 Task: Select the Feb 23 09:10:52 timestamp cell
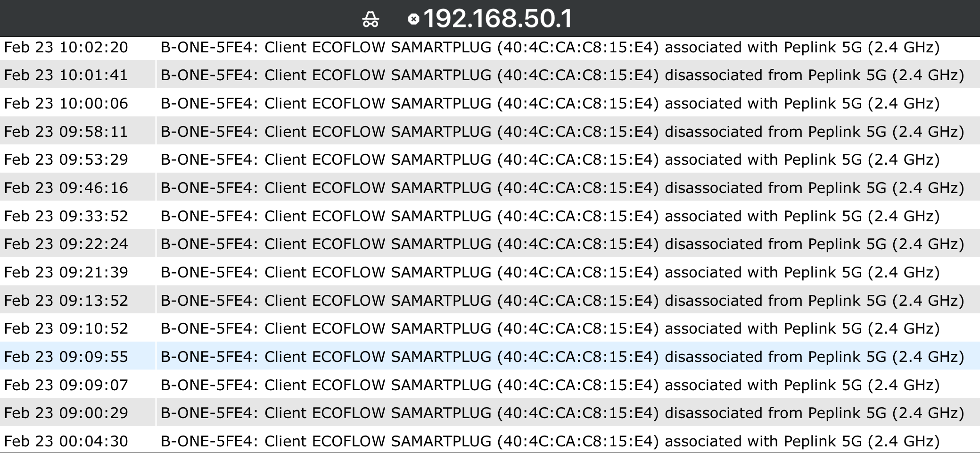point(66,329)
